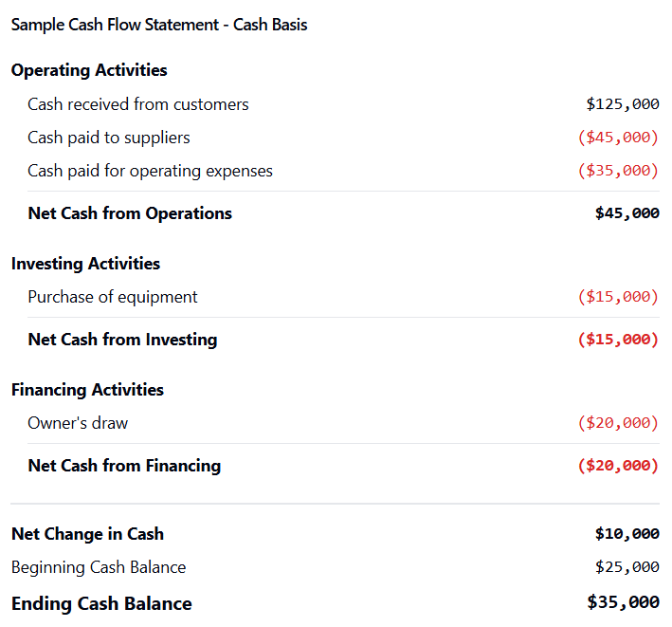
Task: Click the ($45,000) suppliers amount
Action: coord(618,138)
